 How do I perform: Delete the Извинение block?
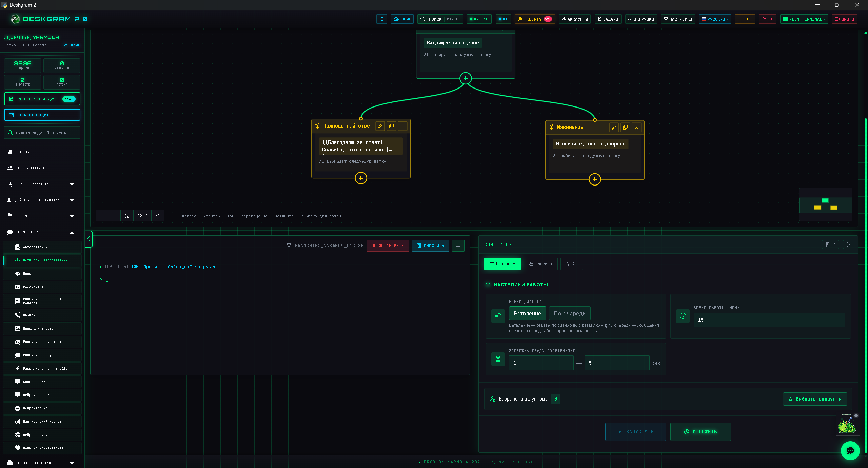click(x=636, y=127)
